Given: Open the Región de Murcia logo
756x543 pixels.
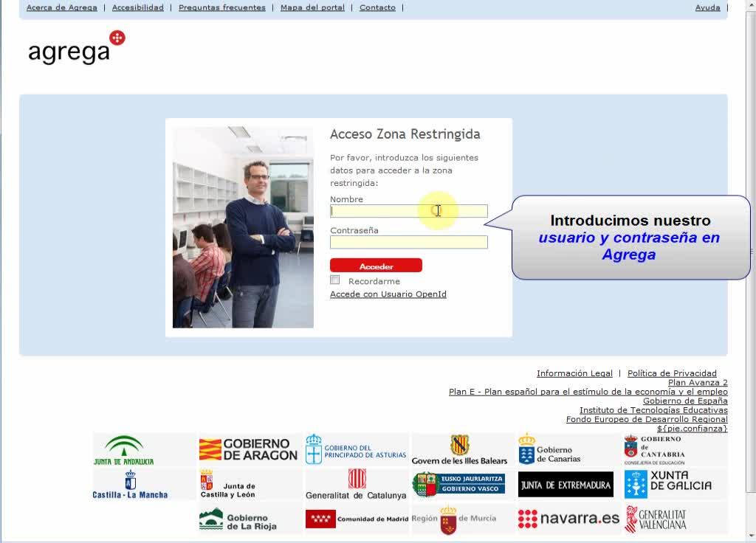Looking at the screenshot, I should pos(454,520).
